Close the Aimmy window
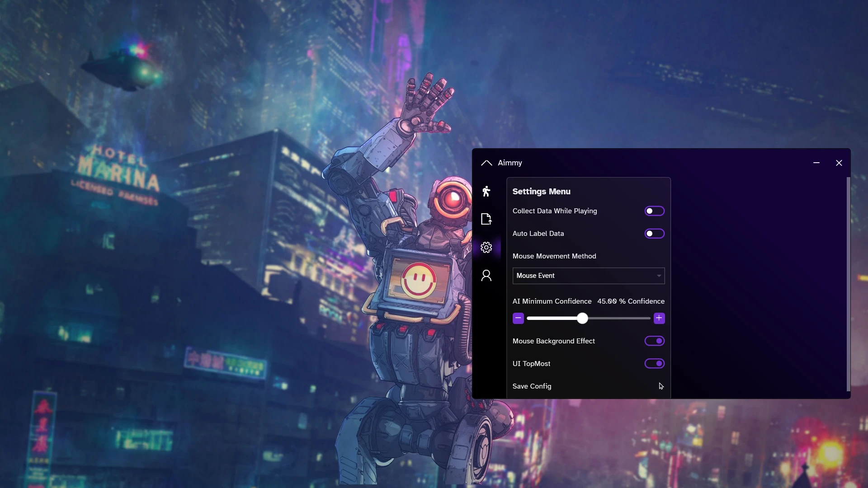The image size is (868, 488). (839, 163)
